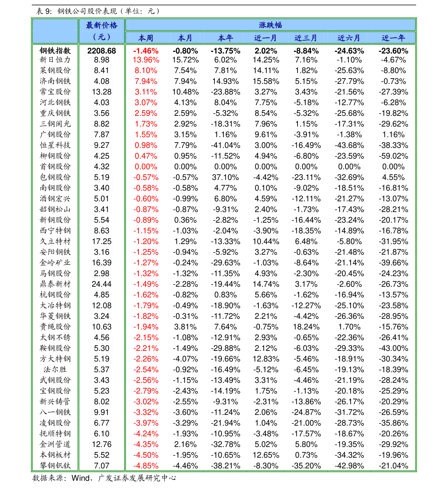This screenshot has height=490, width=448.
Task: Select the 凌钢股份 row name
Action: (x=55, y=423)
